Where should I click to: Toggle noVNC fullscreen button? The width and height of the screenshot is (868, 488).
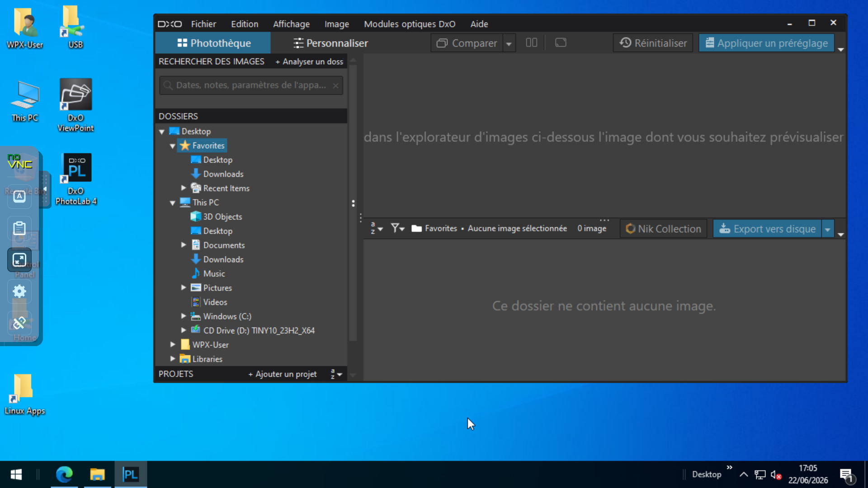[x=19, y=260]
